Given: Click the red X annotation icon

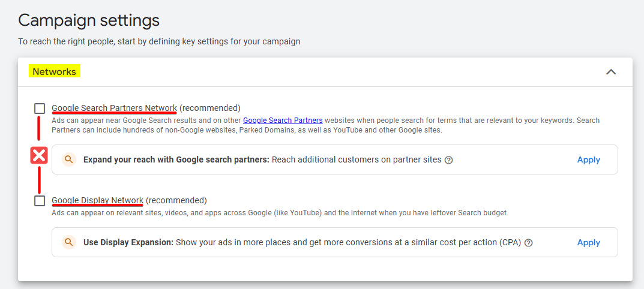Looking at the screenshot, I should pyautogui.click(x=39, y=156).
